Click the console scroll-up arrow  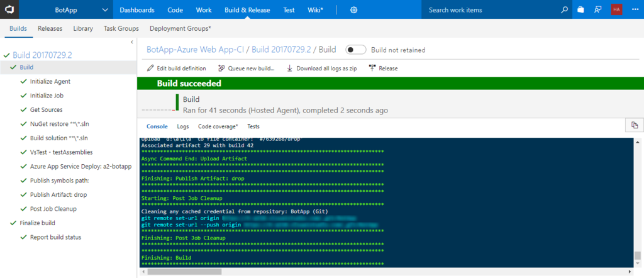pos(638,142)
